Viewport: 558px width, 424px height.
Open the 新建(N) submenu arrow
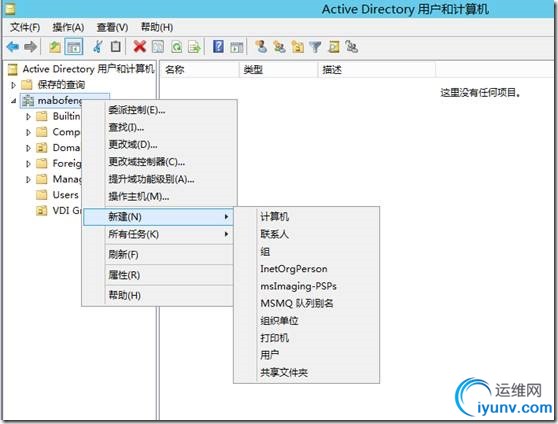coord(226,216)
